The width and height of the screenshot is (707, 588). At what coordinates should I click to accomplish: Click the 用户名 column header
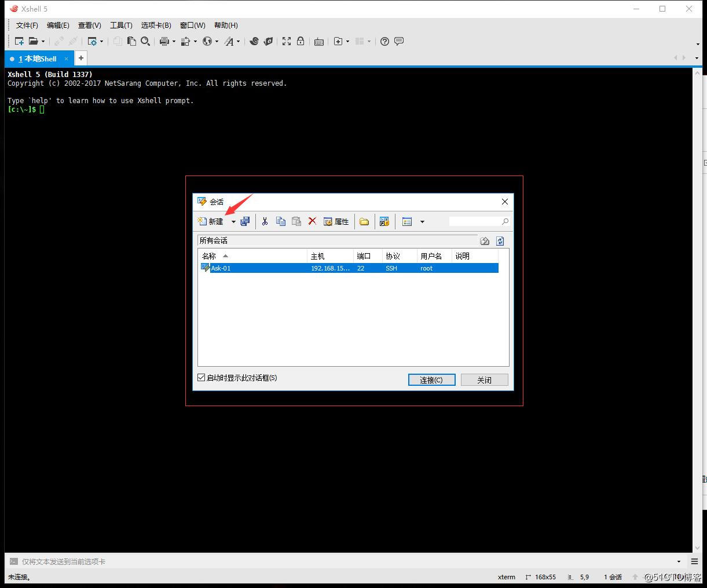click(434, 256)
